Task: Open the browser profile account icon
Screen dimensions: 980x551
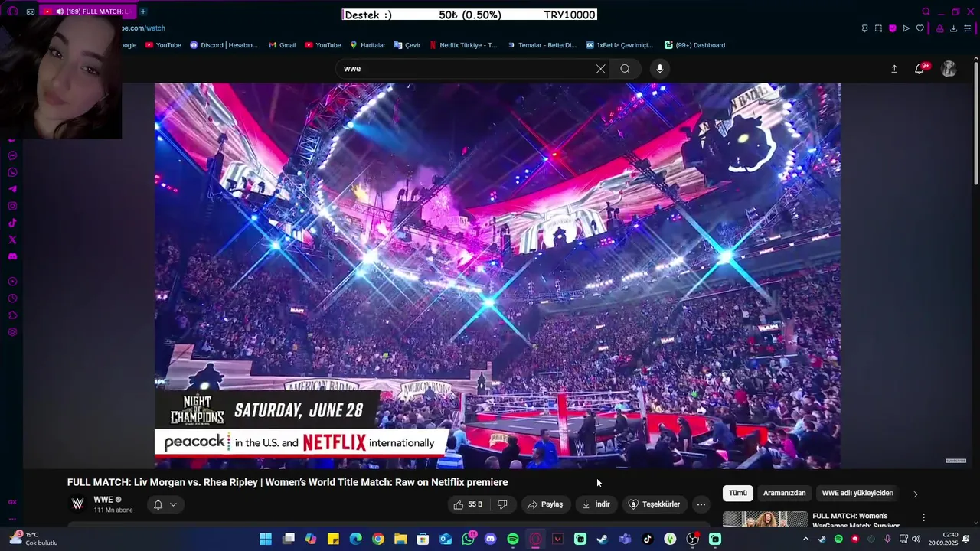Action: (939, 28)
